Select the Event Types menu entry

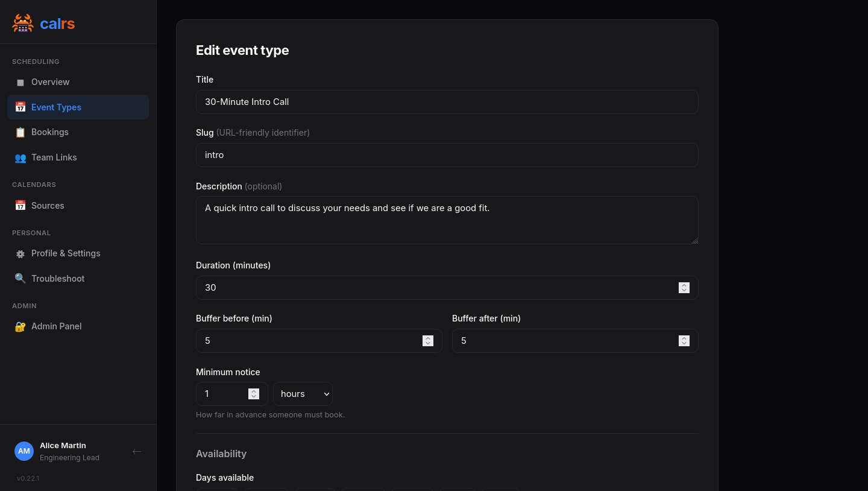(56, 107)
